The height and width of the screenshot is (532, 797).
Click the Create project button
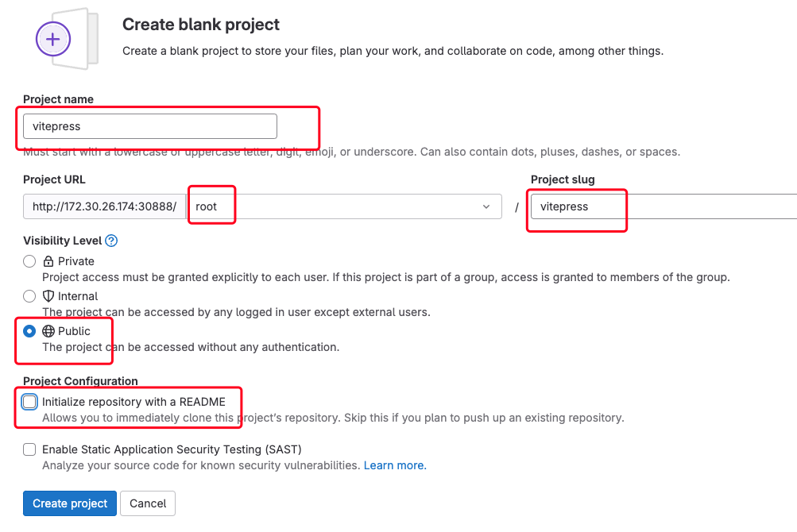(70, 503)
